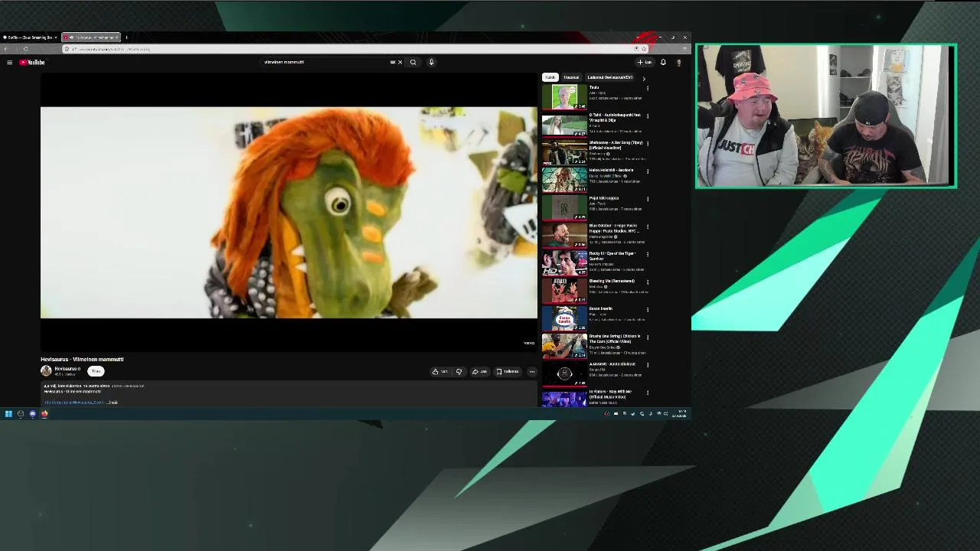This screenshot has height=551, width=980.
Task: Open options menu for the 'Tsuhi' video
Action: coord(648,88)
